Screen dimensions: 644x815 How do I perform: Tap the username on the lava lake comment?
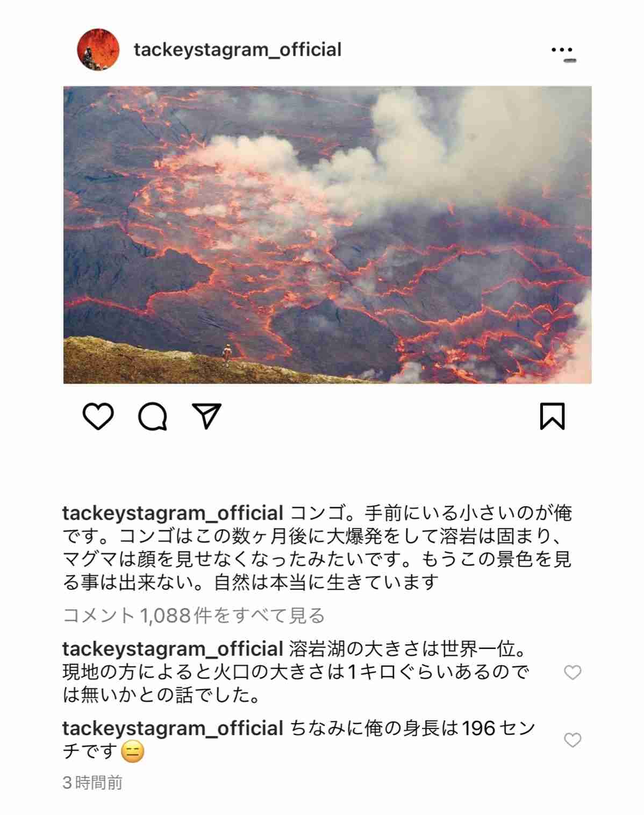[x=173, y=649]
